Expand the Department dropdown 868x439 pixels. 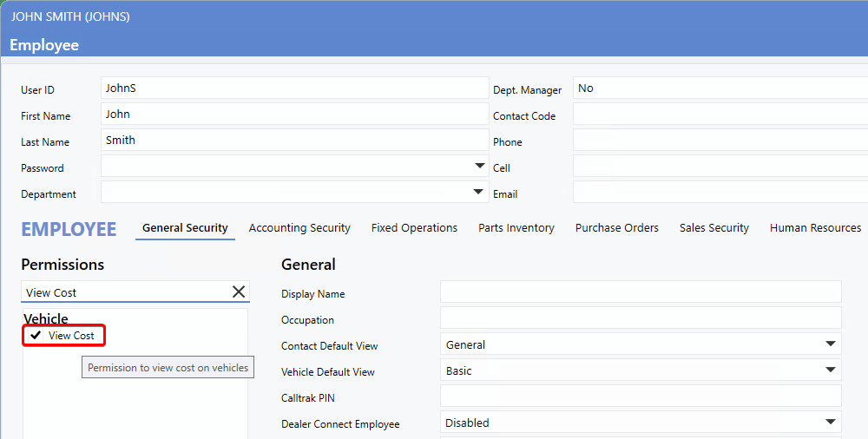click(480, 192)
